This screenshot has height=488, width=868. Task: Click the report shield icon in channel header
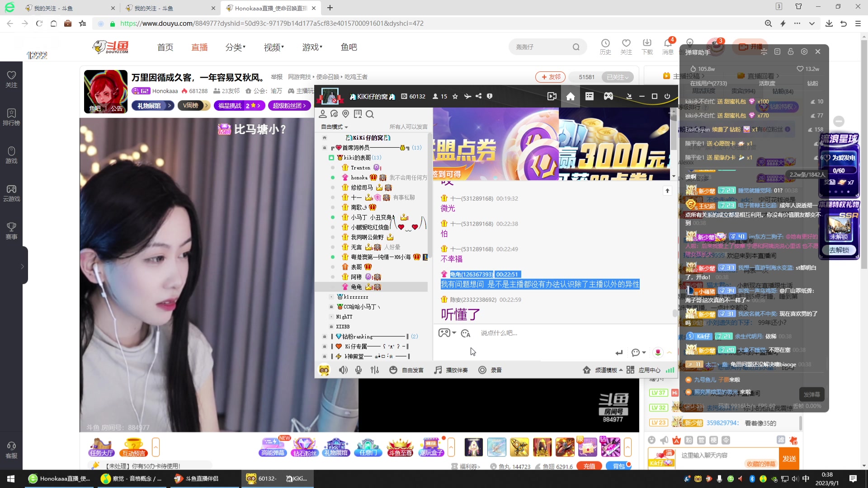490,96
